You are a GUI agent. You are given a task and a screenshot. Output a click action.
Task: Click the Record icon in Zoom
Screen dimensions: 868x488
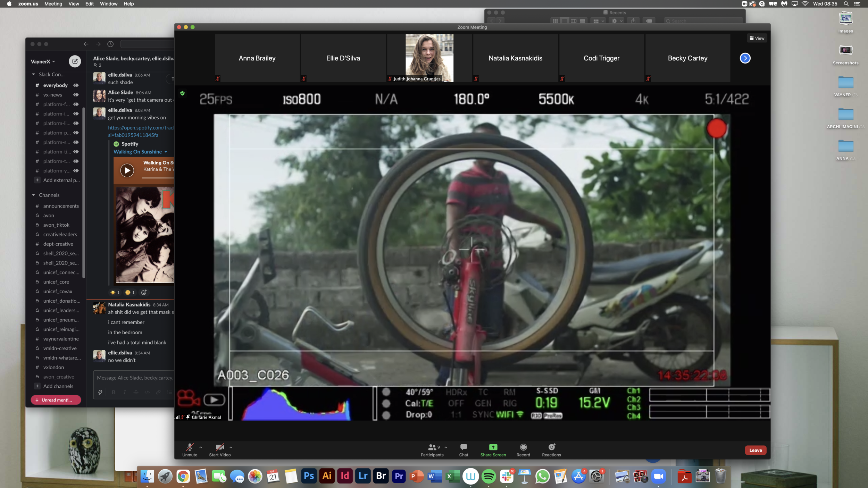[523, 447]
